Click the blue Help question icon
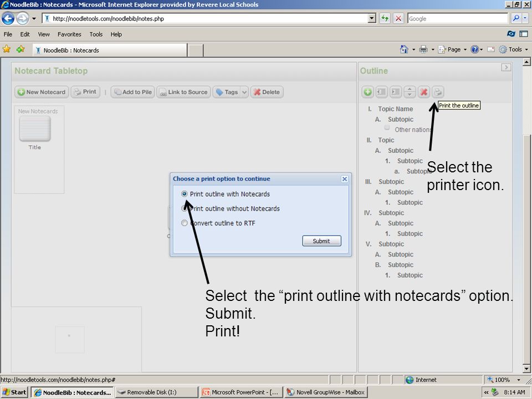Image resolution: width=532 pixels, height=399 pixels. [x=475, y=49]
